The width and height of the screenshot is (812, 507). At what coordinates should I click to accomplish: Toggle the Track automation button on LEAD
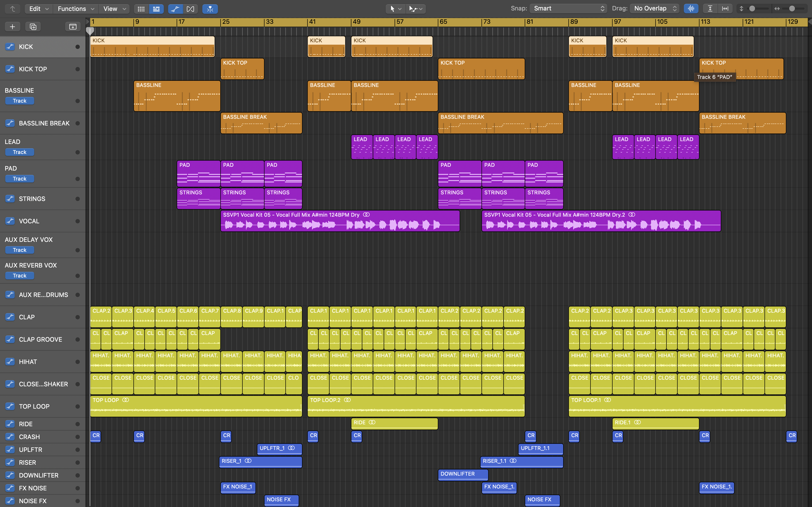[19, 152]
